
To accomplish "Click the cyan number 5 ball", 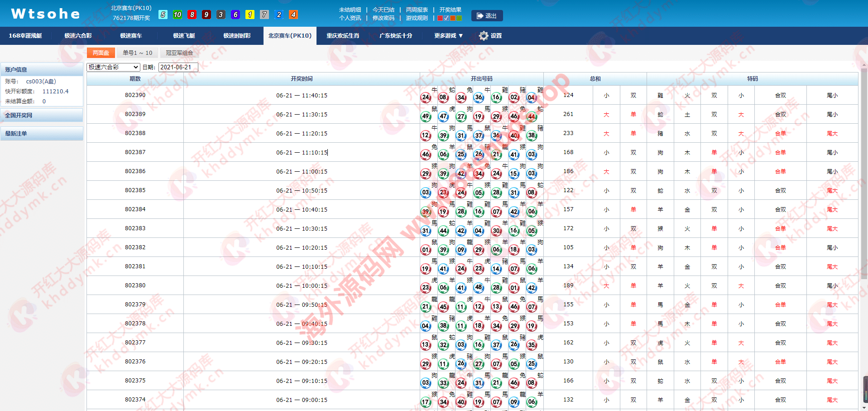I will (x=163, y=15).
